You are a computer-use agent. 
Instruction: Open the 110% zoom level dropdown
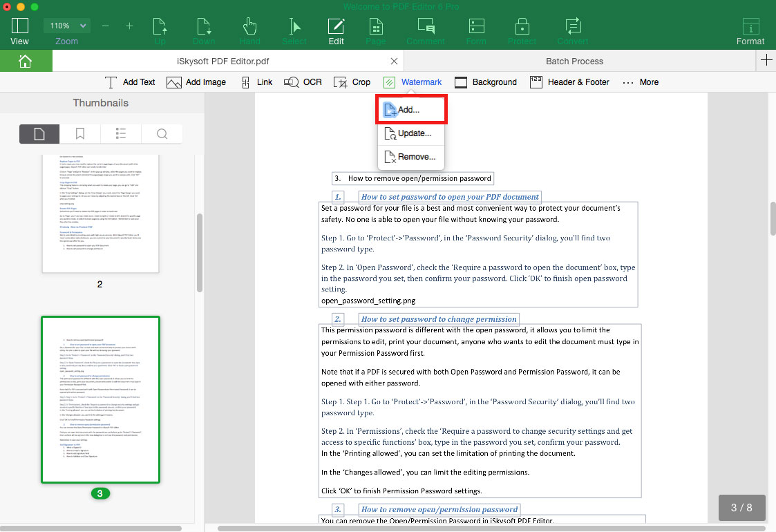67,26
